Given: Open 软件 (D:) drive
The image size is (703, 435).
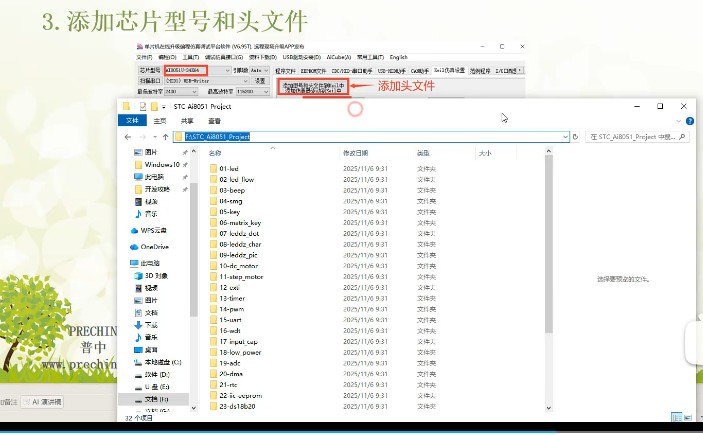Looking at the screenshot, I should click(x=151, y=374).
